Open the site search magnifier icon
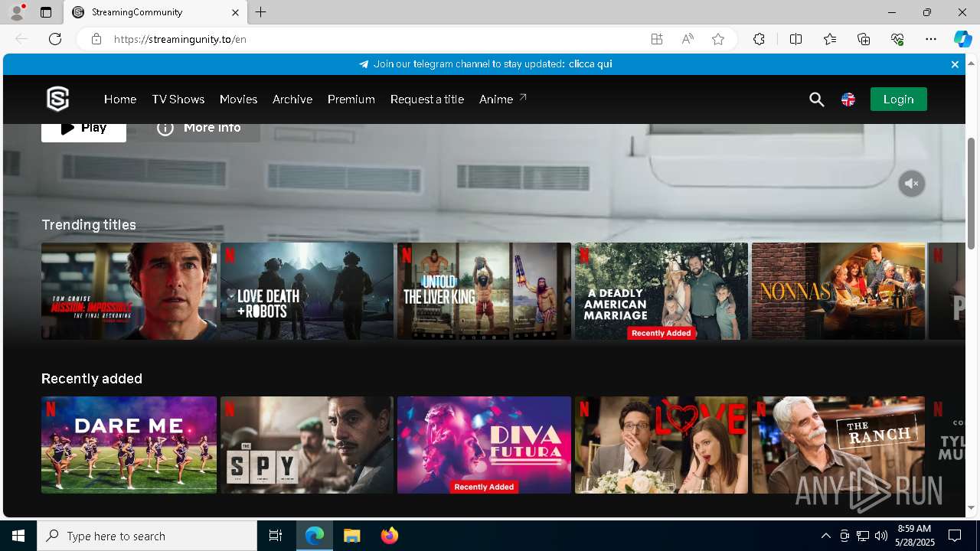The height and width of the screenshot is (551, 980). click(816, 99)
